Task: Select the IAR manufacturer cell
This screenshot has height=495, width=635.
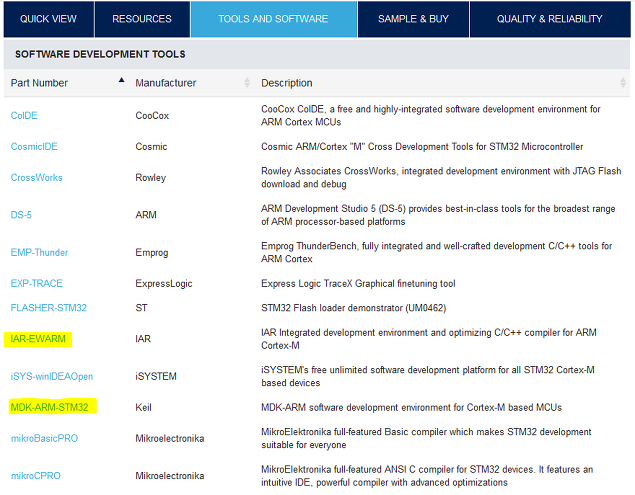Action: pos(143,339)
